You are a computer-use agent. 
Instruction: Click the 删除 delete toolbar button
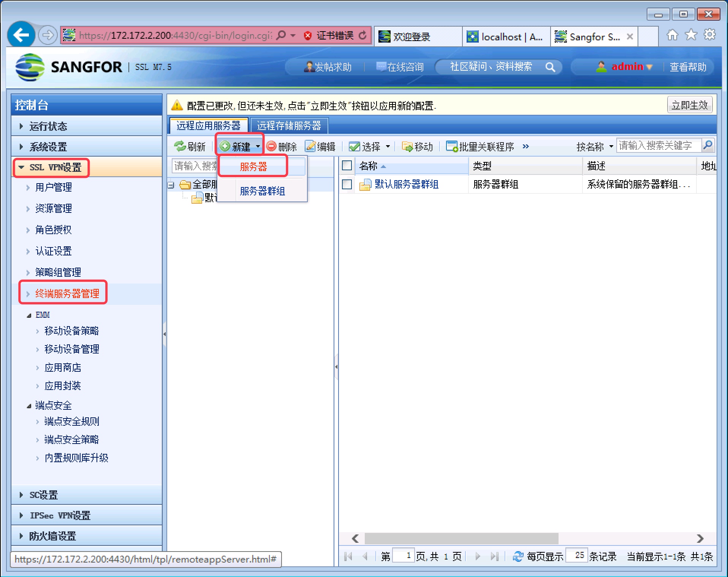[282, 146]
